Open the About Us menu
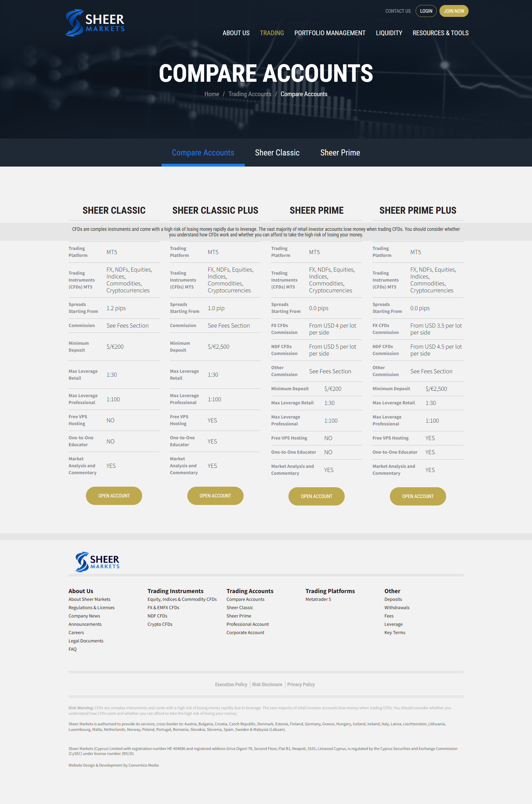This screenshot has height=804, width=532. [236, 33]
